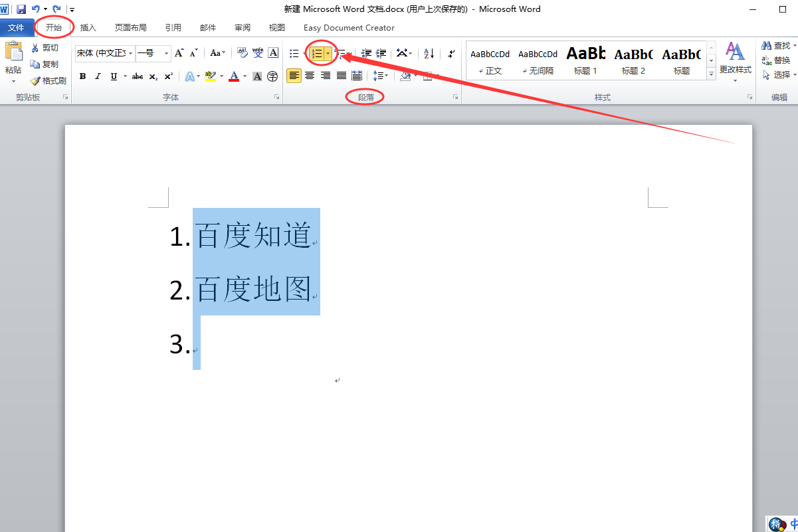The image size is (798, 532).
Task: Align text left
Action: tap(294, 76)
